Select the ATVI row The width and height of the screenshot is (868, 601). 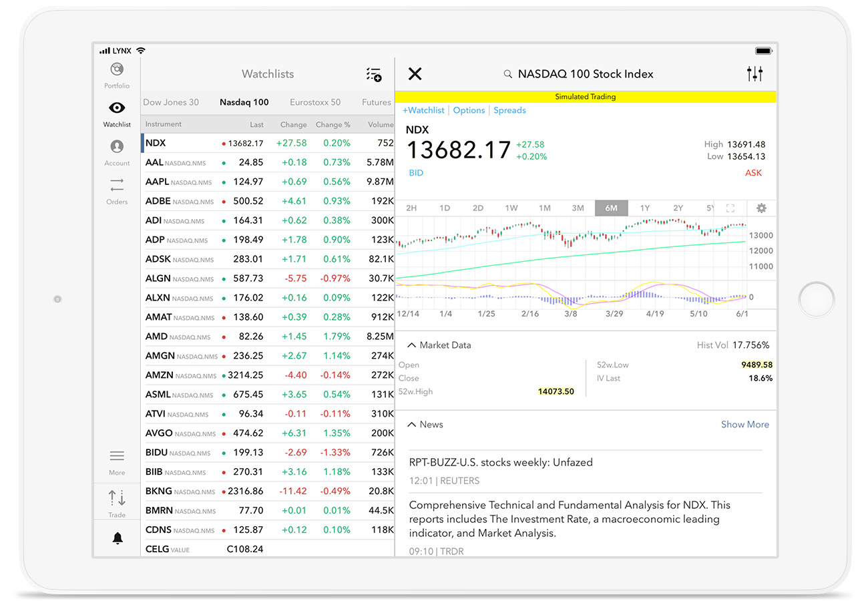268,414
